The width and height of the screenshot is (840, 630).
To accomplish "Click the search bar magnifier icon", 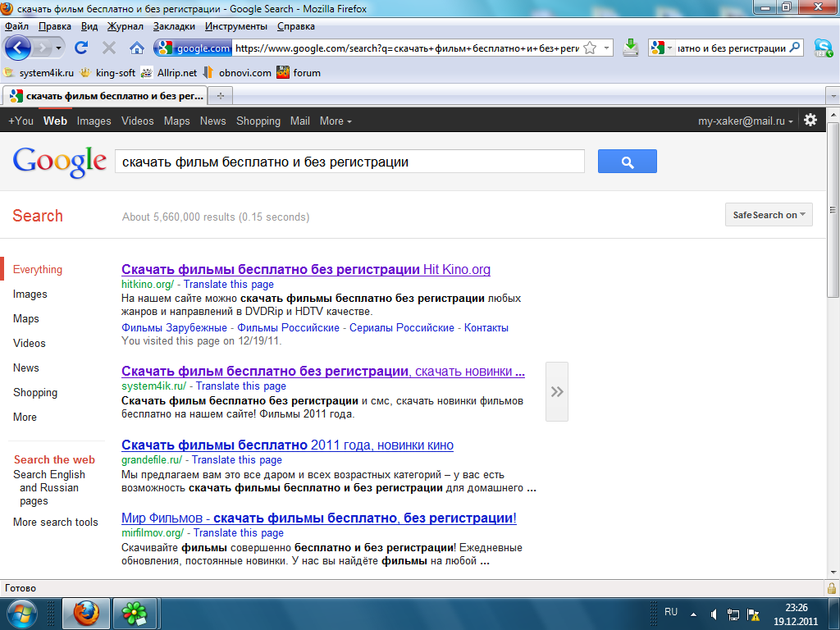I will (x=795, y=48).
